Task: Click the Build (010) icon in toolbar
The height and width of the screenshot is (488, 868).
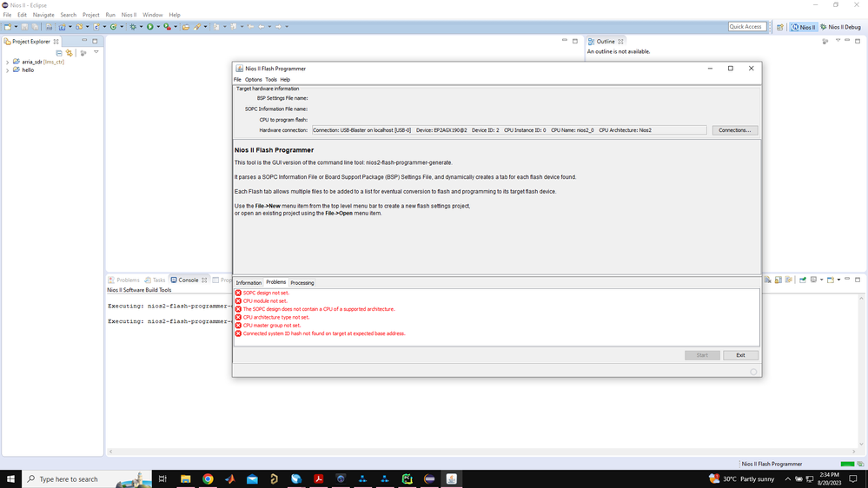Action: tap(49, 27)
